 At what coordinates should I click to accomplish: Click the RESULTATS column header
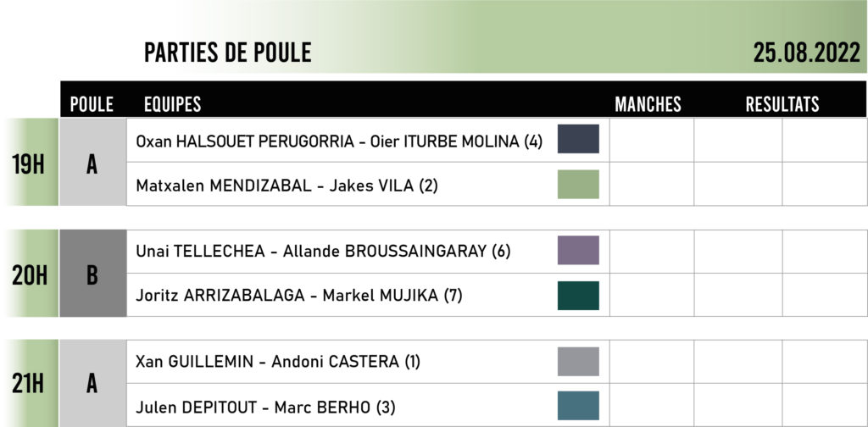coord(782,104)
